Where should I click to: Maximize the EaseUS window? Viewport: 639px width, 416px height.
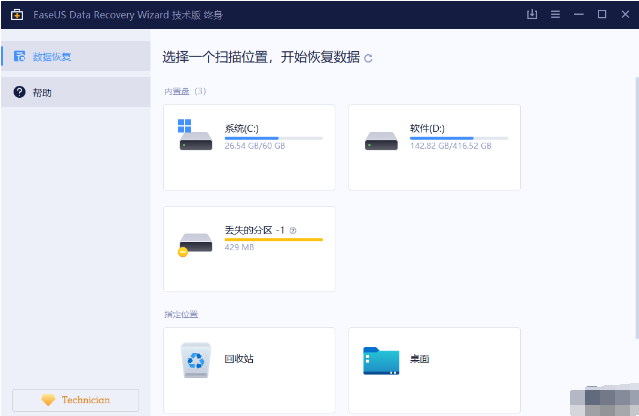point(602,14)
